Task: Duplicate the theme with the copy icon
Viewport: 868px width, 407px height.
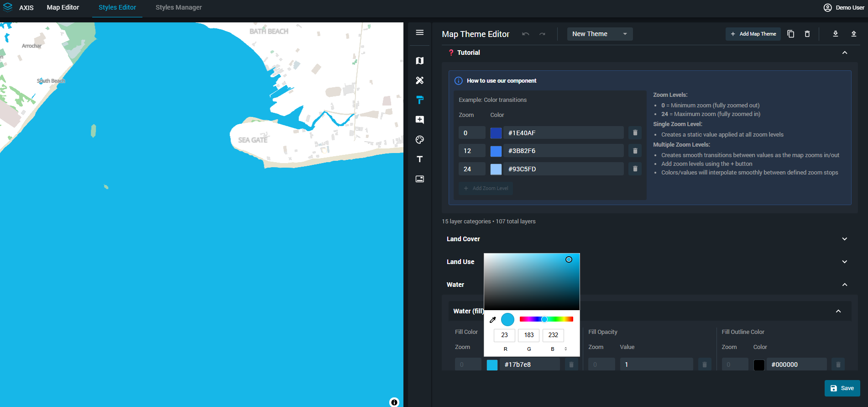Action: pos(791,34)
